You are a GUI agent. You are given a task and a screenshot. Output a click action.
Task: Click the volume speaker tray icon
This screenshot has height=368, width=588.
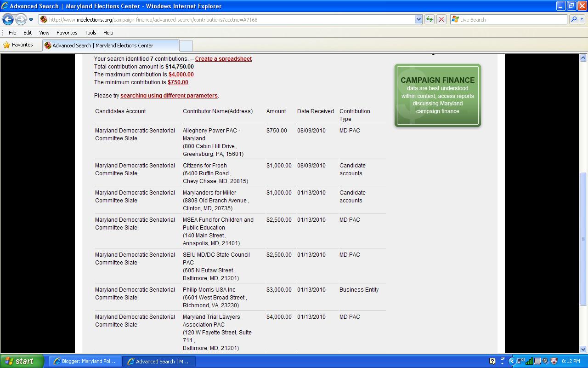(545, 361)
